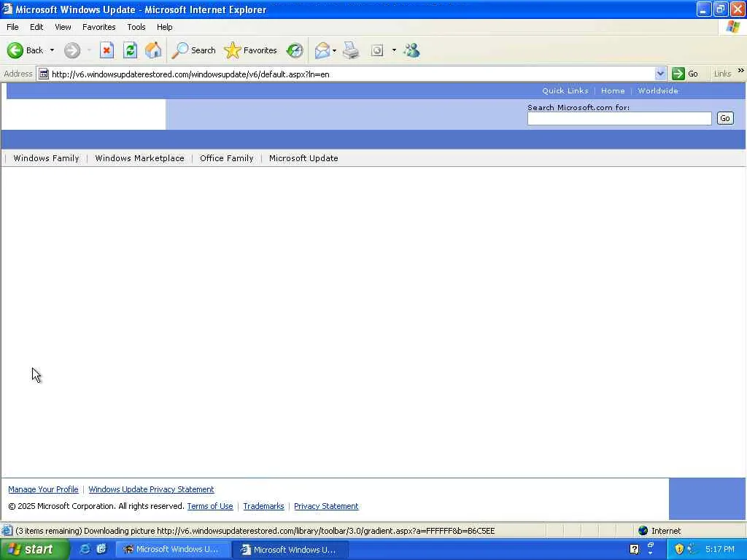Viewport: 747px width, 560px height.
Task: Click the Back arrow icon
Action: (15, 50)
